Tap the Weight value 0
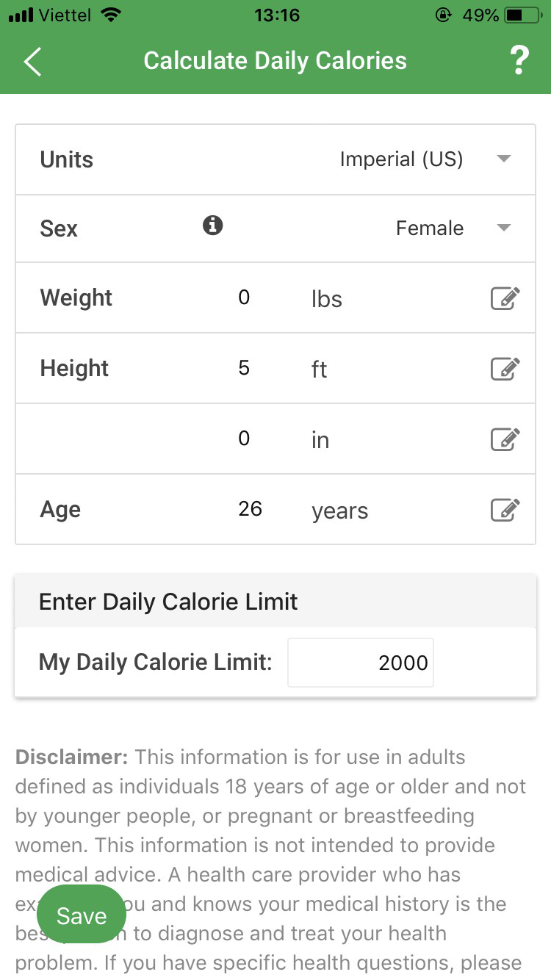Viewport: 551px width, 980px height. [244, 298]
